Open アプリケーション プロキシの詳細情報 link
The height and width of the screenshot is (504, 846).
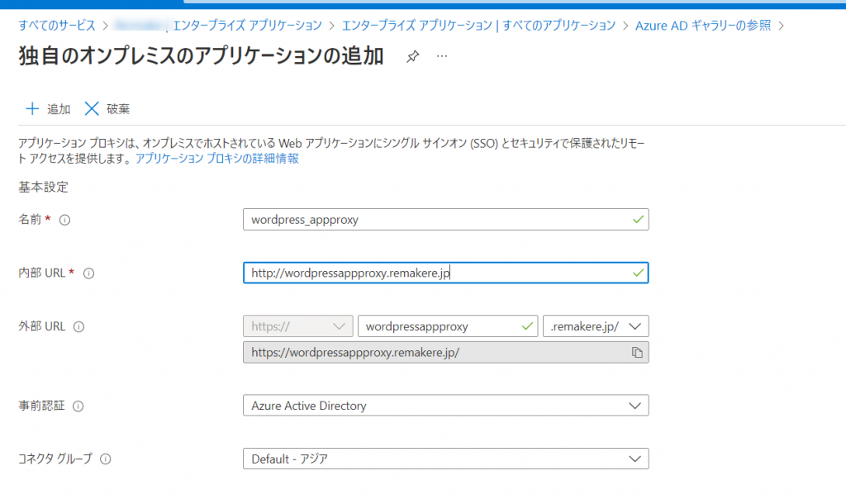pyautogui.click(x=216, y=159)
